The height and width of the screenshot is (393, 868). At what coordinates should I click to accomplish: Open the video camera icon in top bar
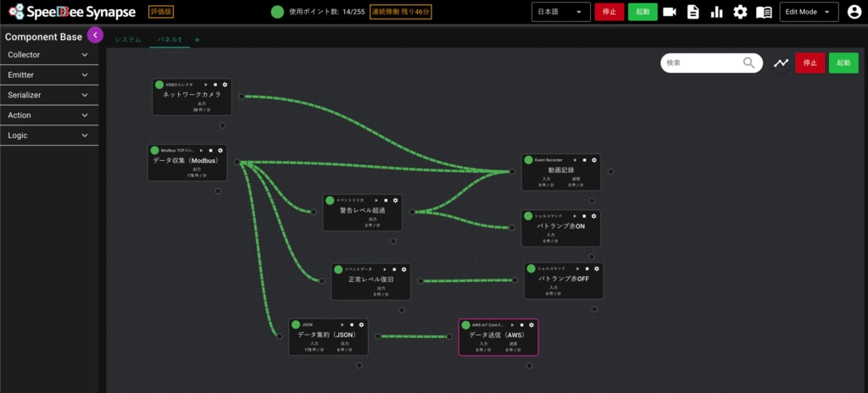[670, 12]
